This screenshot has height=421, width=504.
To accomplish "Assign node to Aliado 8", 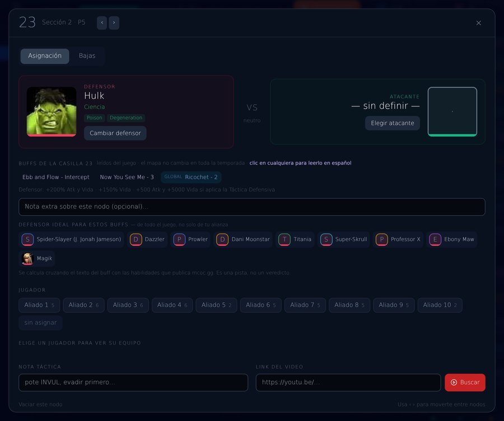I will 349,305.
